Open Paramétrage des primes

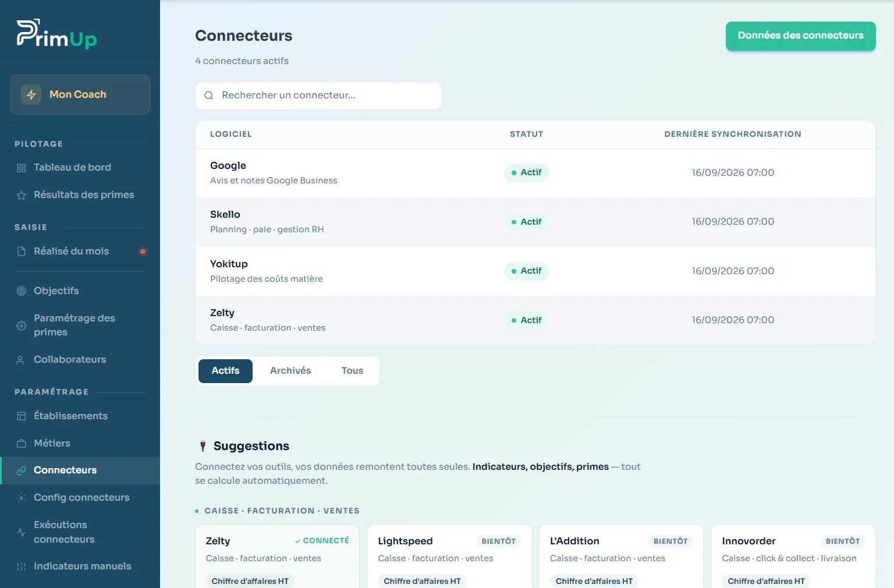point(80,325)
